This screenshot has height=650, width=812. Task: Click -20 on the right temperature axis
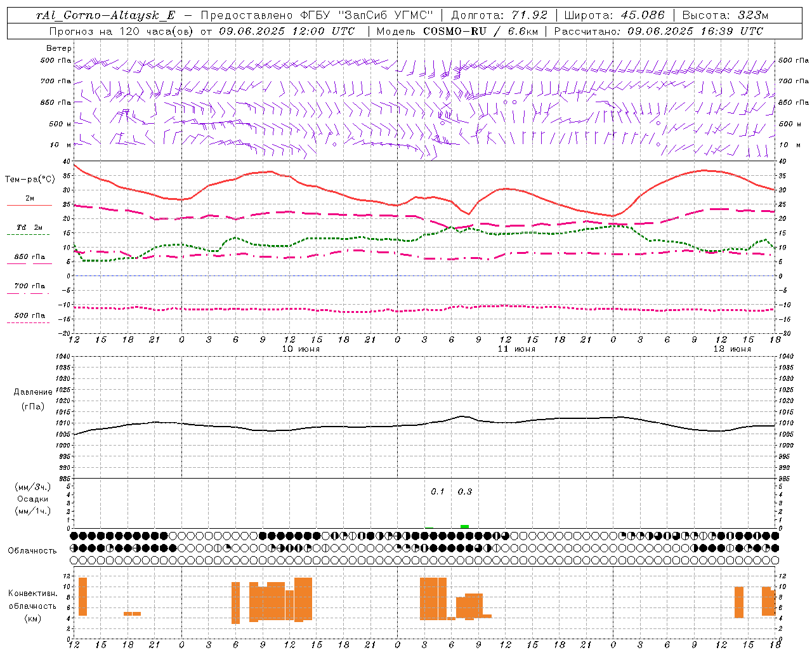click(x=784, y=333)
